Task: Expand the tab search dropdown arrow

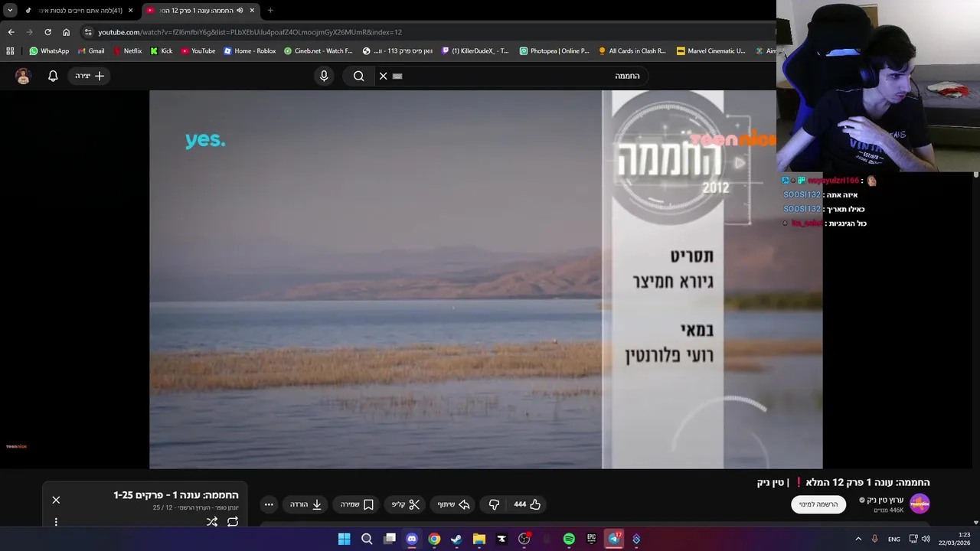Action: 10,10
